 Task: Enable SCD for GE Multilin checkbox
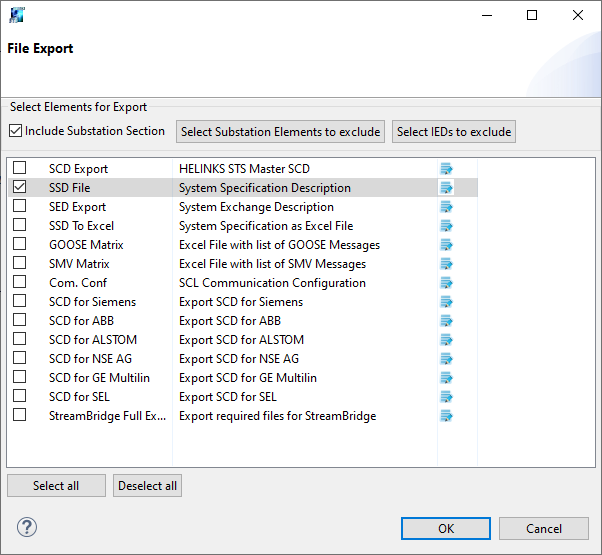click(20, 378)
